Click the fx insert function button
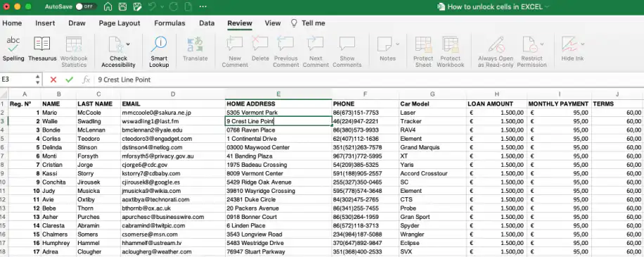644x257 pixels. coord(86,80)
